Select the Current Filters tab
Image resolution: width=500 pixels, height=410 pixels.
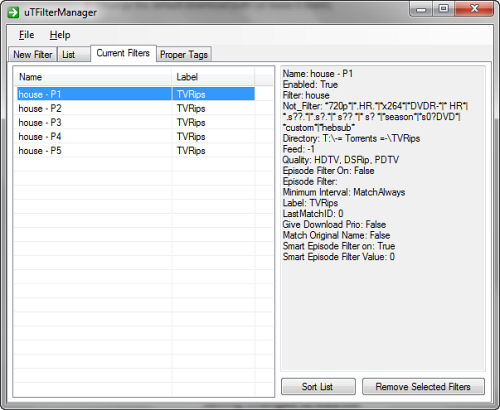(123, 53)
